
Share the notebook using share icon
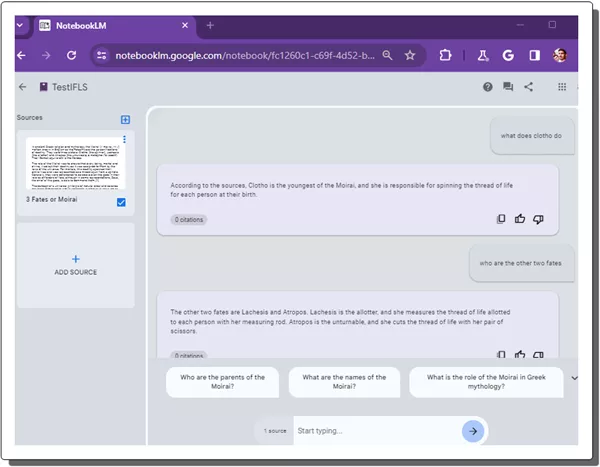(528, 87)
